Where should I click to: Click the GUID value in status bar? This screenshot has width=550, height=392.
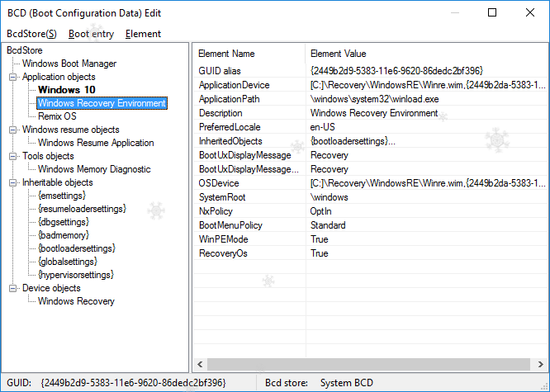coord(133,383)
